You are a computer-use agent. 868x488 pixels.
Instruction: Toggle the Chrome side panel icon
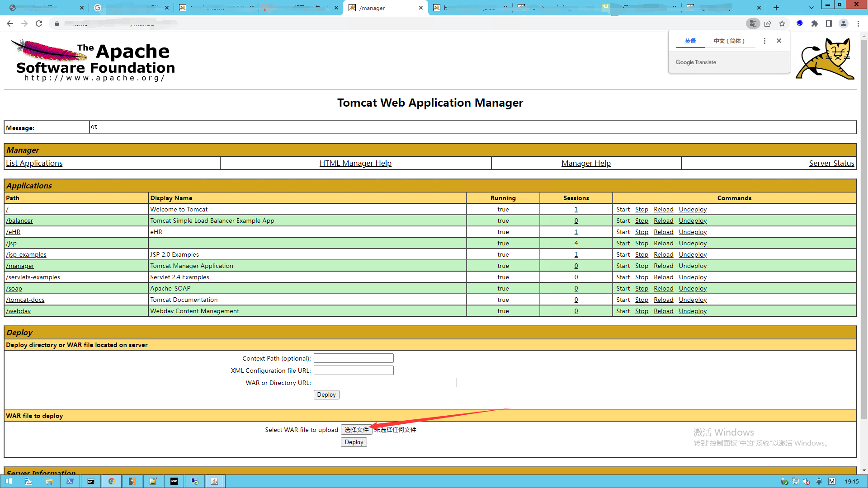click(x=829, y=23)
